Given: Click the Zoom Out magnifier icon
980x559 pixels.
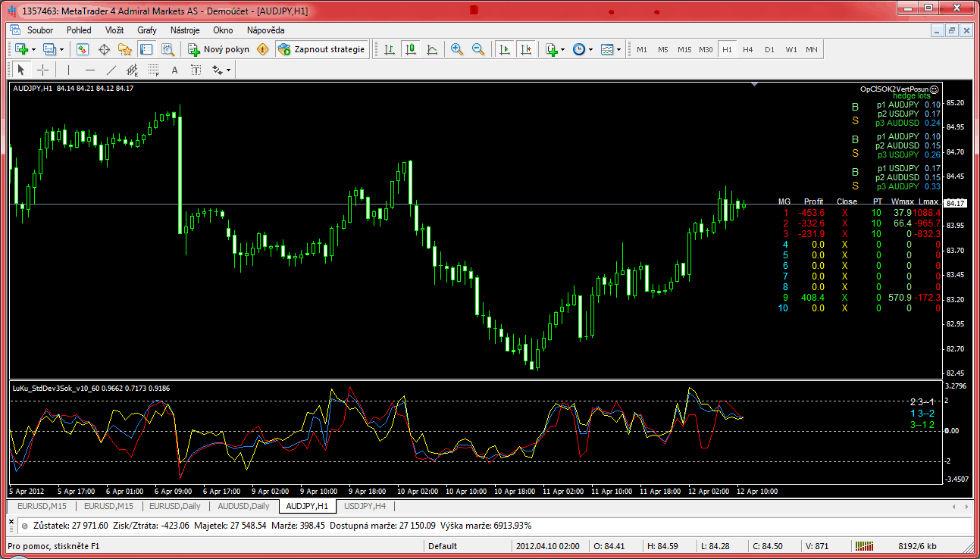Looking at the screenshot, I should pyautogui.click(x=478, y=49).
